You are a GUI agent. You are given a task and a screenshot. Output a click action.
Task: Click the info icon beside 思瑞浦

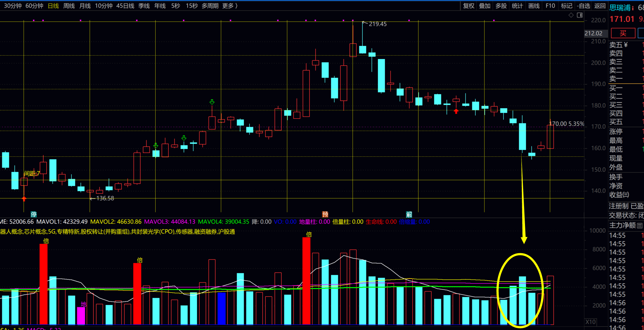point(633,8)
